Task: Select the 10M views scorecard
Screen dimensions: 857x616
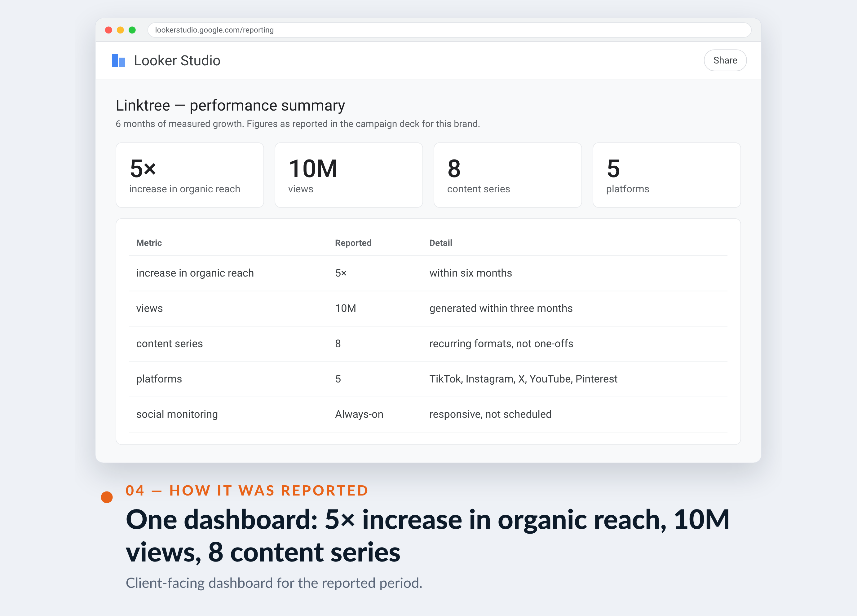Action: tap(348, 175)
